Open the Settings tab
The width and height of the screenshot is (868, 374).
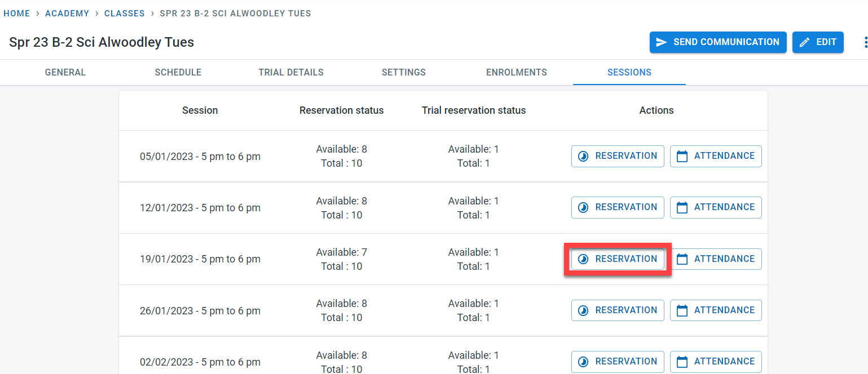(x=404, y=73)
